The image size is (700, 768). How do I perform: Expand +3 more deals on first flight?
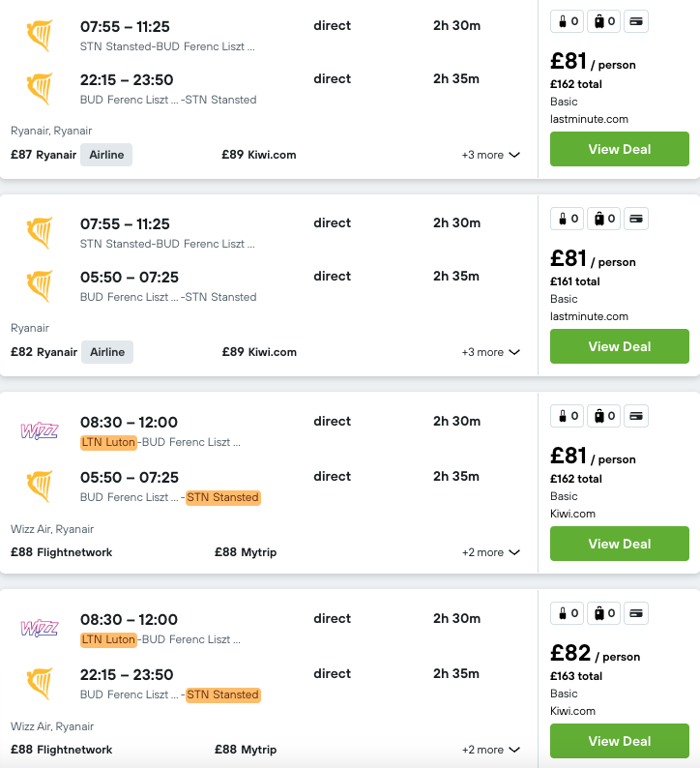coord(490,155)
